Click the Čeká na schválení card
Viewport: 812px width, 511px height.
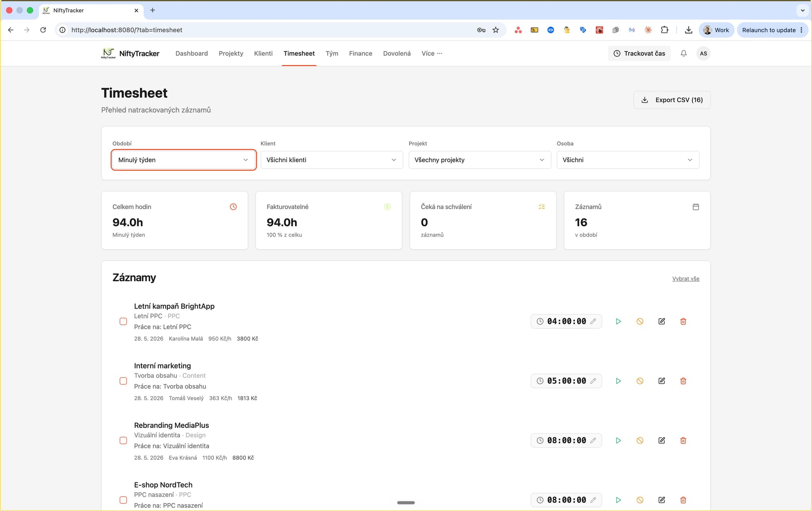pyautogui.click(x=483, y=220)
